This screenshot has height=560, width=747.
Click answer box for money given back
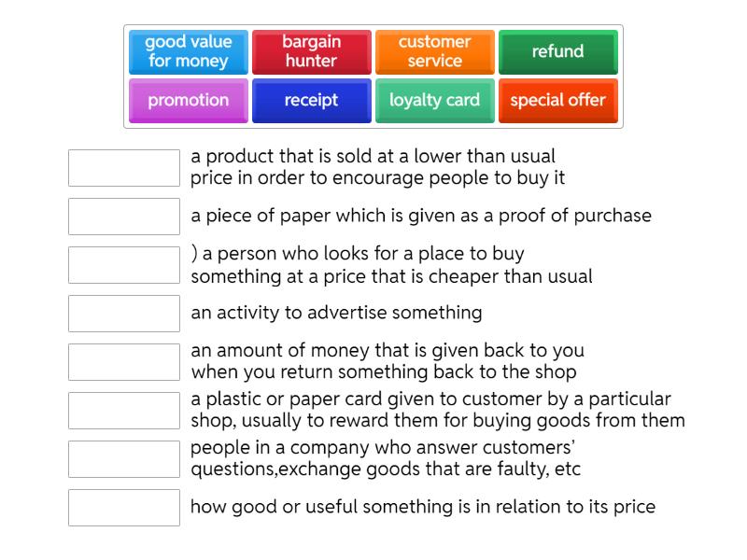point(124,362)
